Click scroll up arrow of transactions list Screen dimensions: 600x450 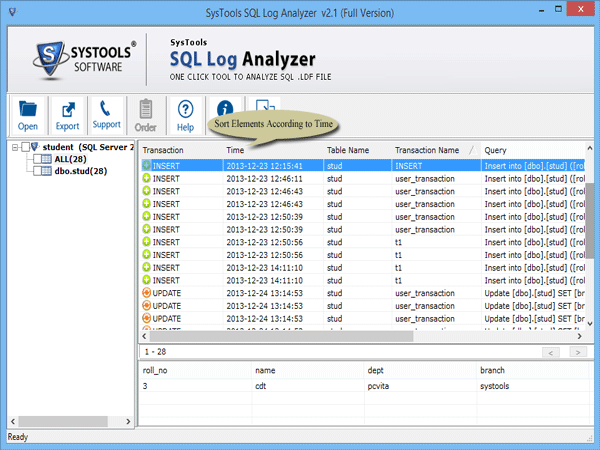(590, 148)
